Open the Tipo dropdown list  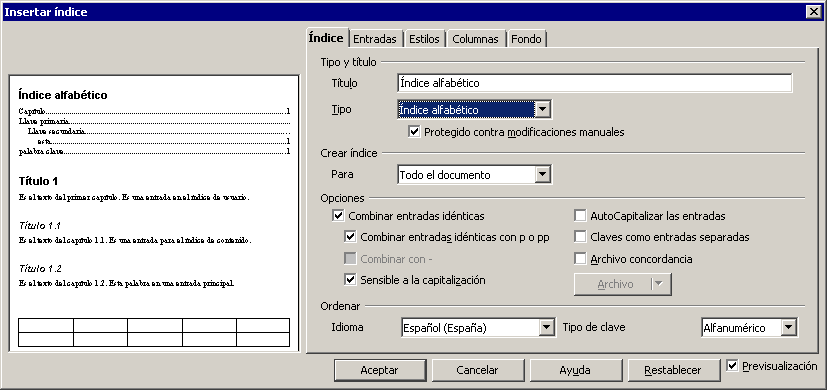pos(475,110)
